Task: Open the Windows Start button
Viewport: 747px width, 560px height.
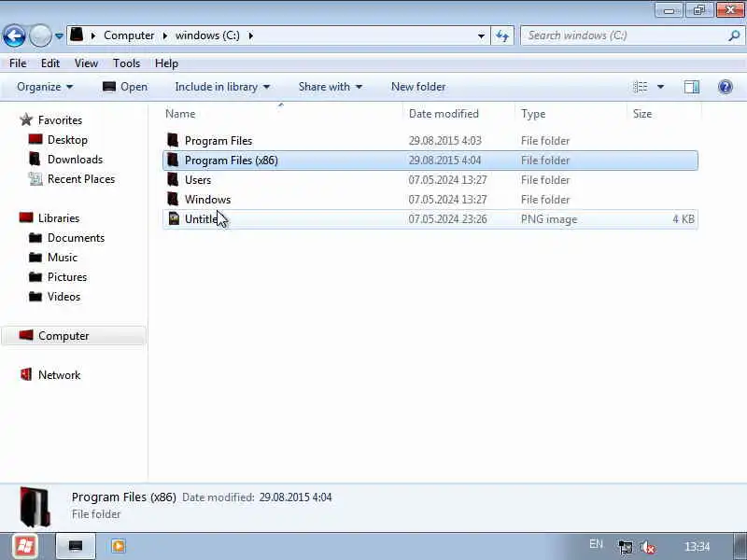Action: click(25, 546)
